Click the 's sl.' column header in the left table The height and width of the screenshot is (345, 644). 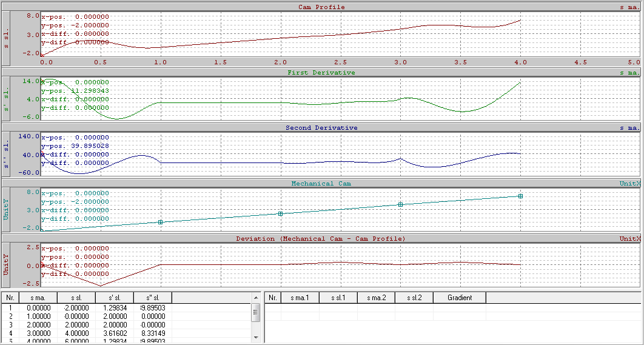[76, 298]
